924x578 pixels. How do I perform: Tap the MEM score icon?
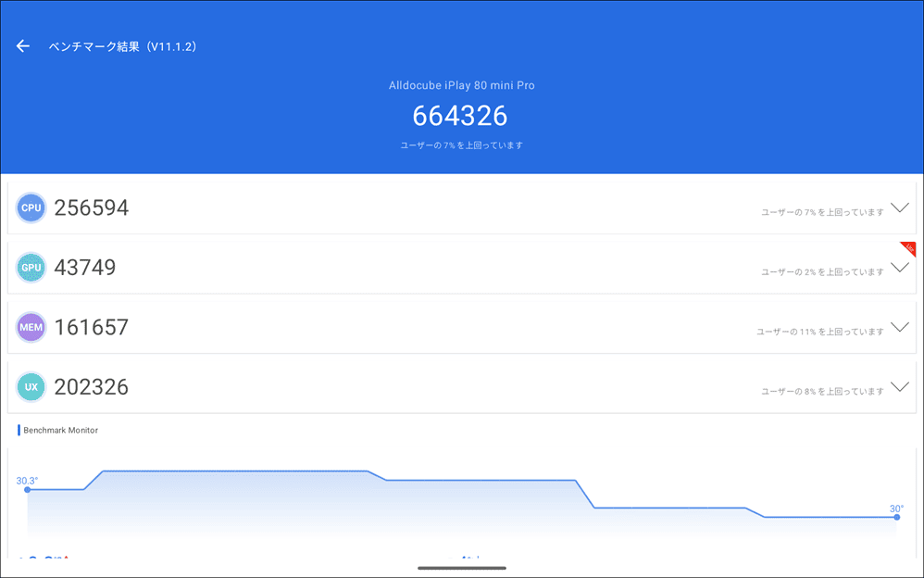(31, 327)
